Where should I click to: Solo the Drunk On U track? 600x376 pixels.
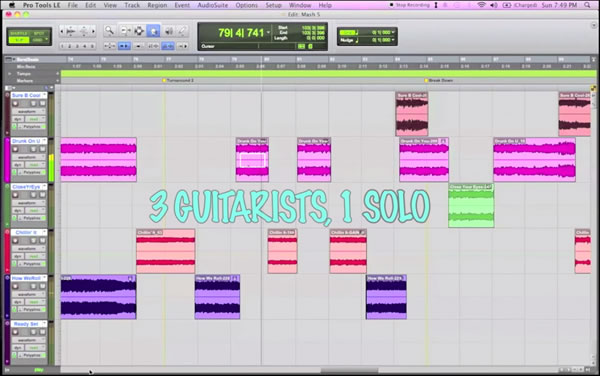coord(34,149)
